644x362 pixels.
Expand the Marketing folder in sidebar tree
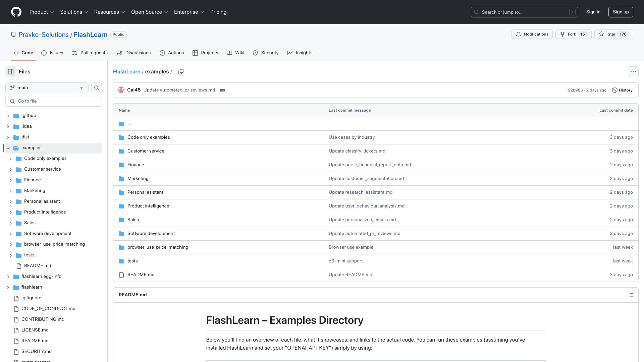(11, 191)
